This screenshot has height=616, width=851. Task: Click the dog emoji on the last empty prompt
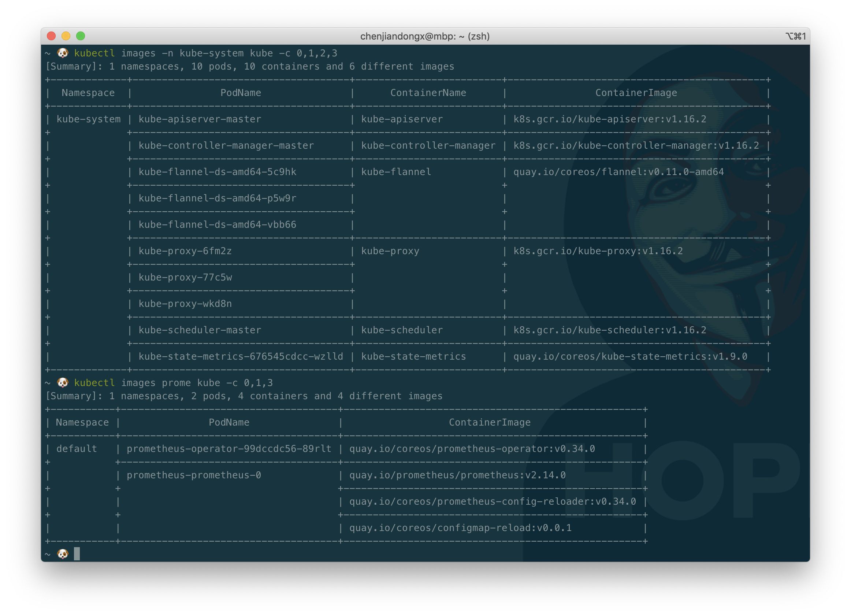point(63,554)
